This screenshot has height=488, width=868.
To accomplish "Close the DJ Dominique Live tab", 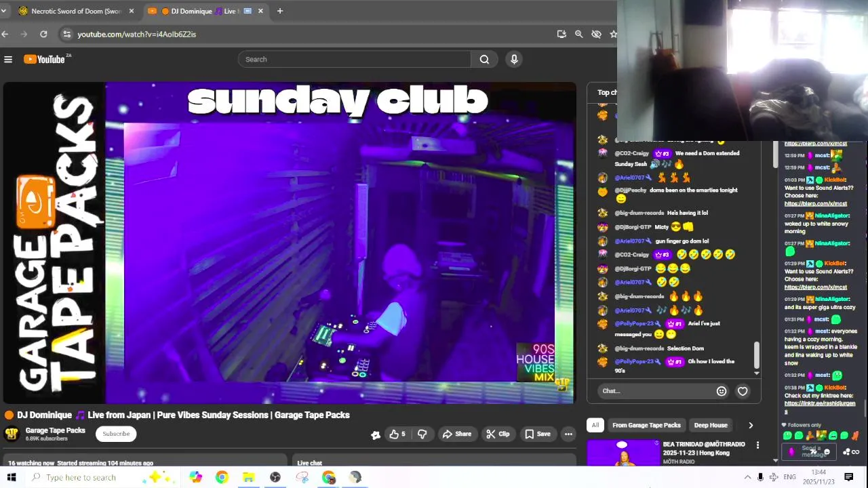I will click(260, 11).
